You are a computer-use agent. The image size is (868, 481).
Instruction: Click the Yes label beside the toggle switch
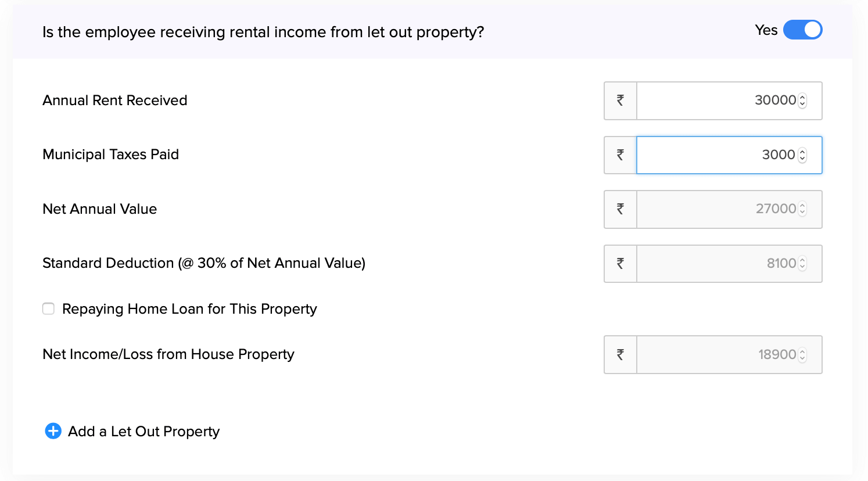coord(766,30)
